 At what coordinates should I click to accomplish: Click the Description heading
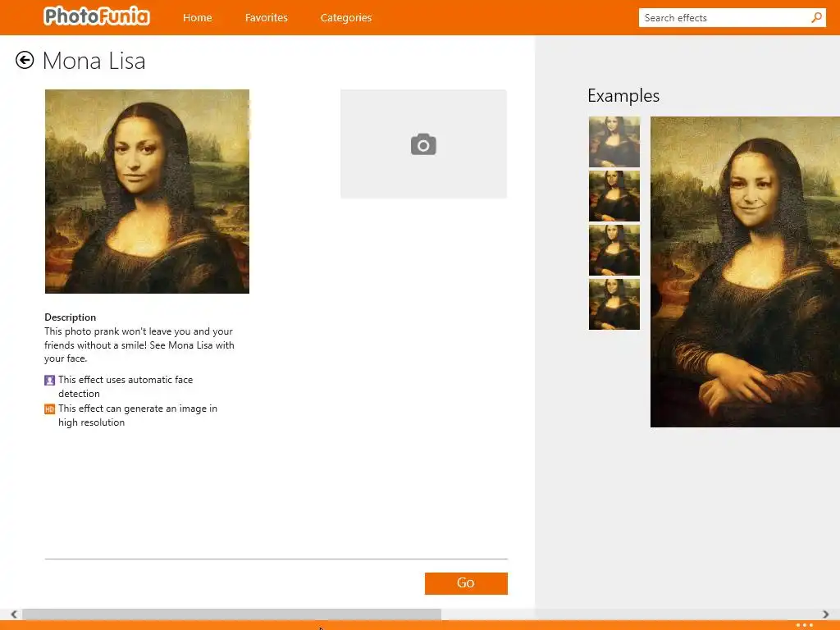[71, 317]
